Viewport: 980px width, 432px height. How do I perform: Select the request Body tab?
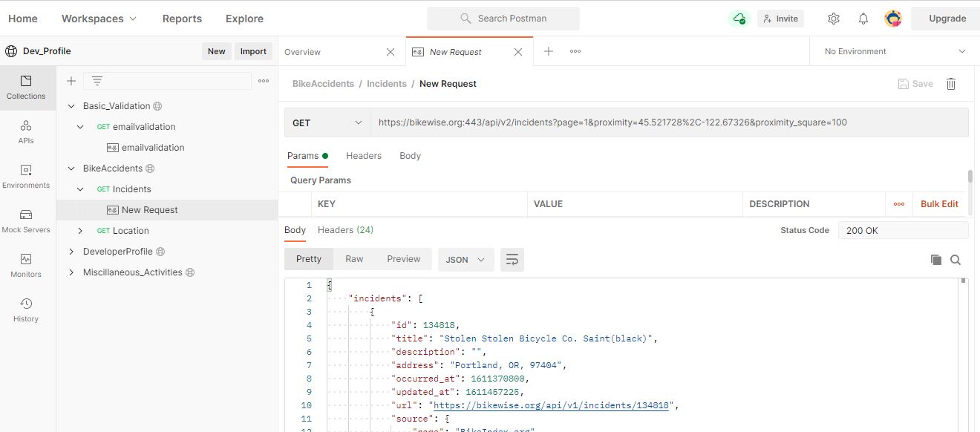[x=410, y=156]
